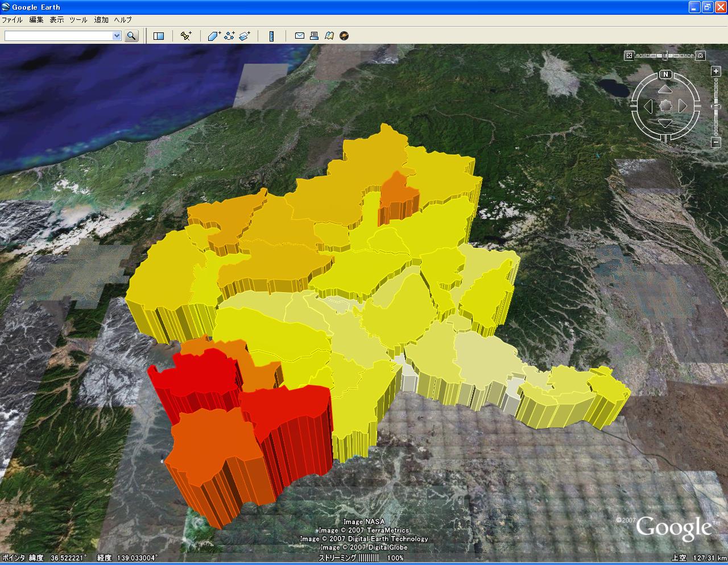
Task: Add a new placemark pin
Action: tap(186, 36)
